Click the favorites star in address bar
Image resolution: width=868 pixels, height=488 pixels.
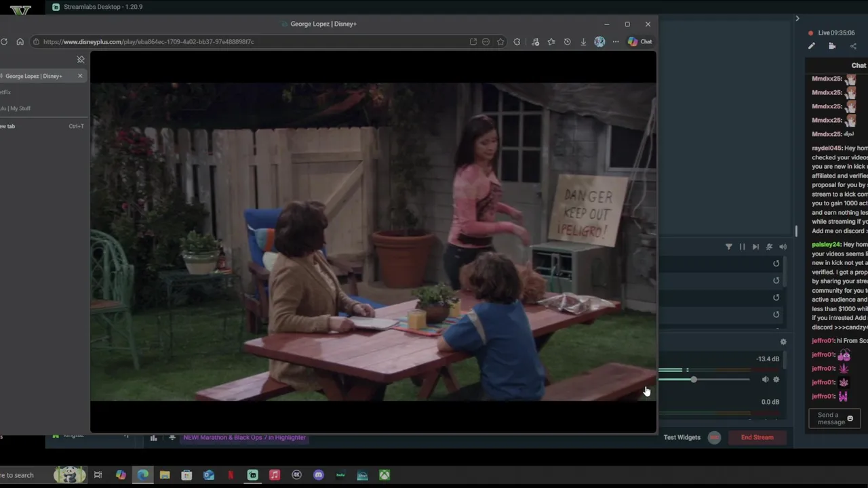[500, 41]
